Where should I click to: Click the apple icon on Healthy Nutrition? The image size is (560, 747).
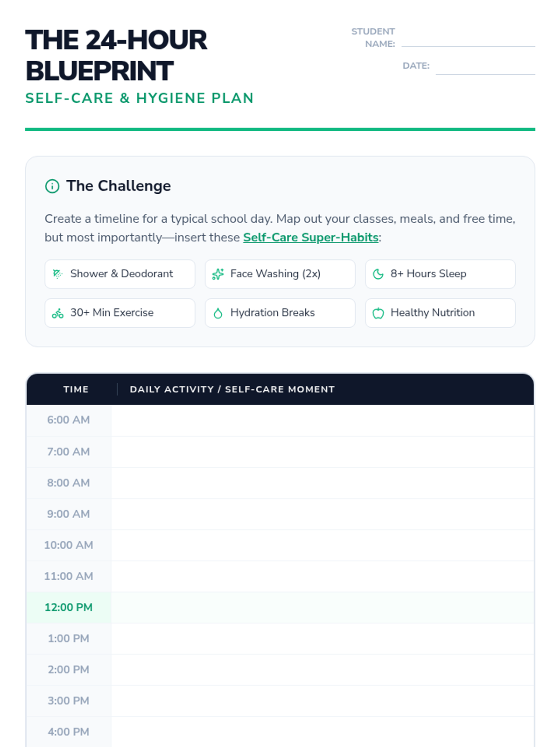coord(378,313)
